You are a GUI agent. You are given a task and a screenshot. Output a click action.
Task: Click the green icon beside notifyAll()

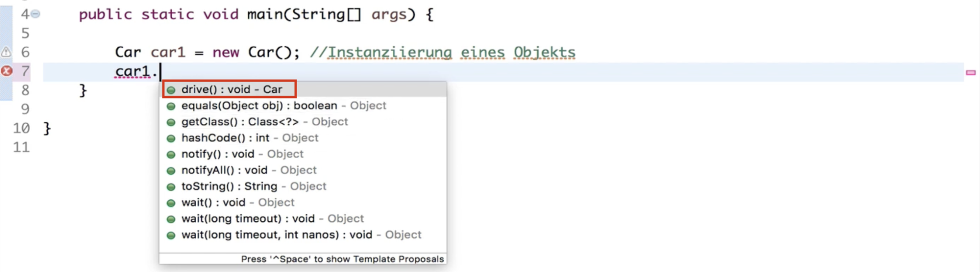click(x=171, y=171)
